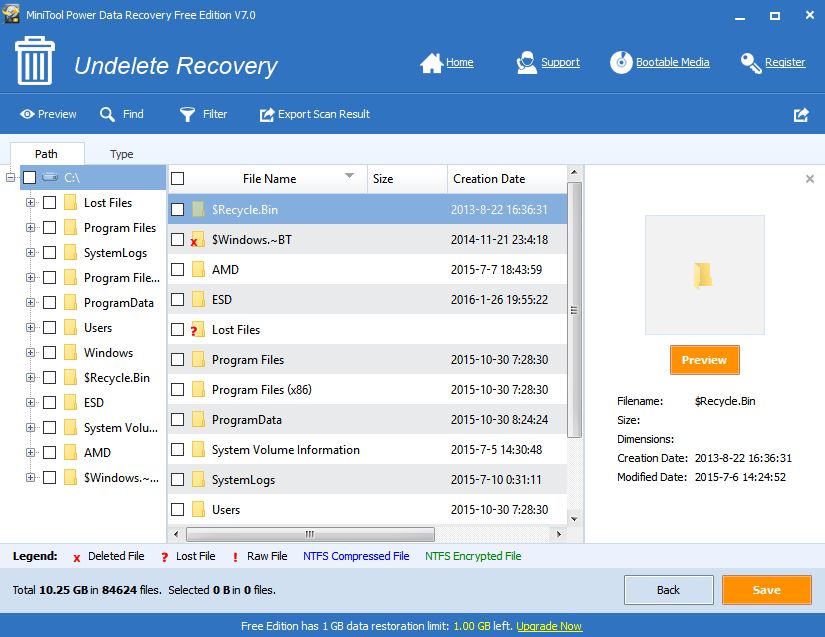This screenshot has width=825, height=637.
Task: Click the Windows folder icon in tree
Action: [x=71, y=352]
